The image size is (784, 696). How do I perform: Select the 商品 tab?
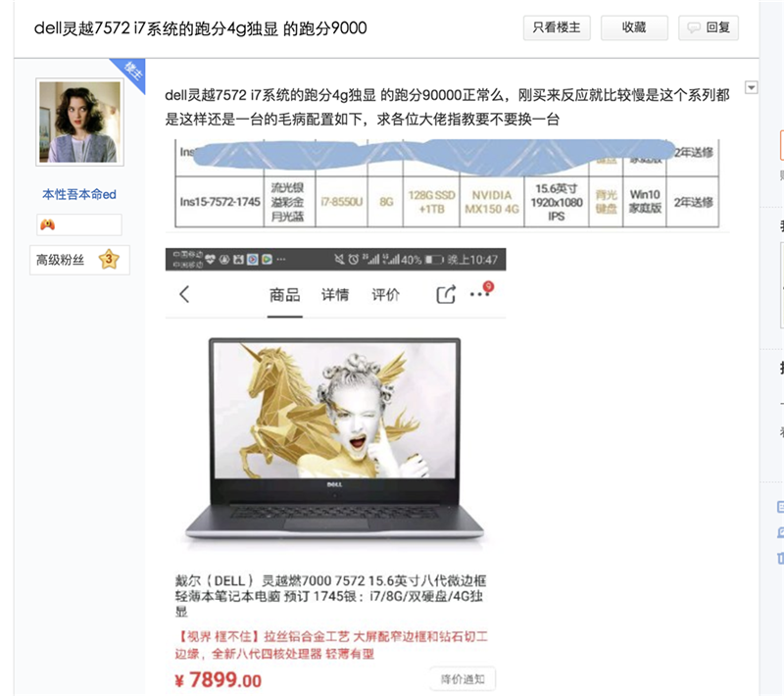[x=284, y=295]
